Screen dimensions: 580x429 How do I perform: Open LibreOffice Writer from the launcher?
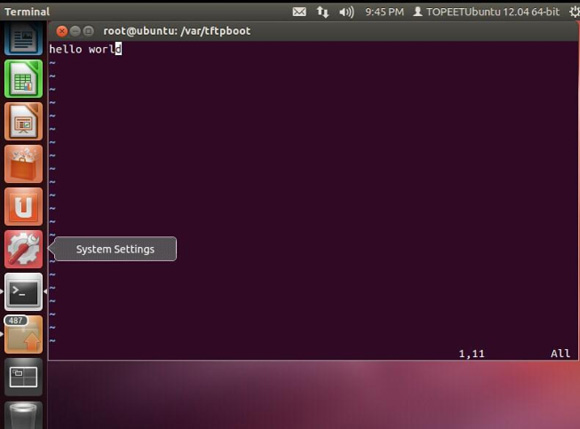[23, 39]
